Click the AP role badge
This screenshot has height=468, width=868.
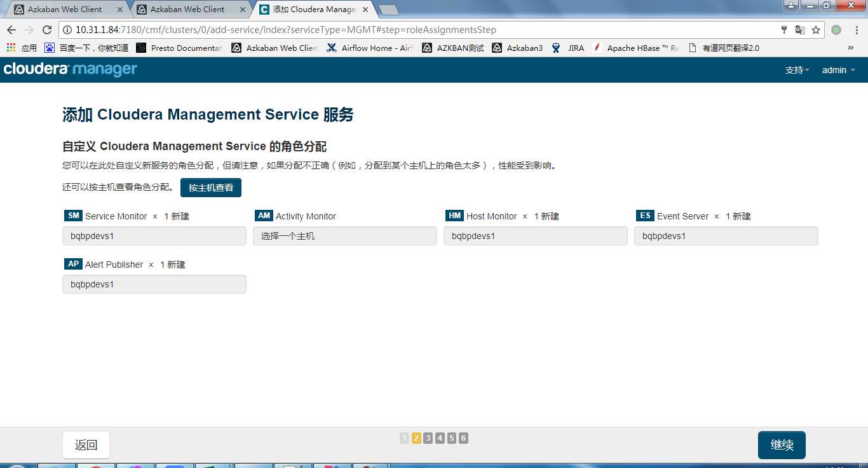74,264
